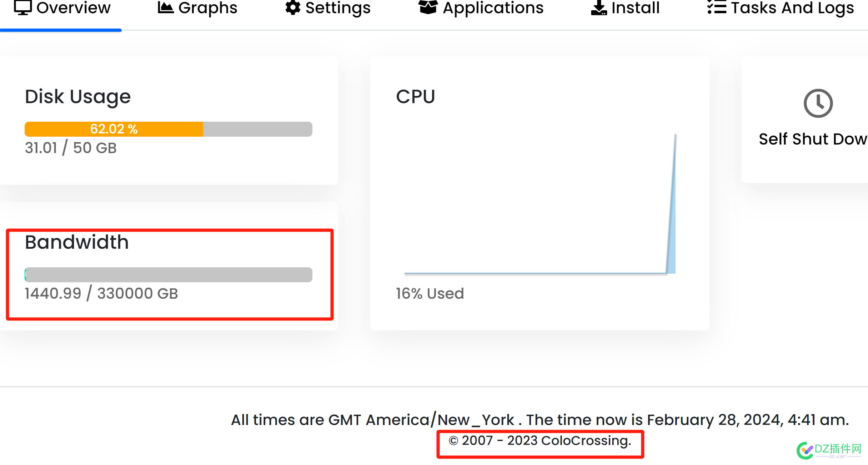The width and height of the screenshot is (868, 465).
Task: Click the Overview monitor icon
Action: pyautogui.click(x=23, y=7)
